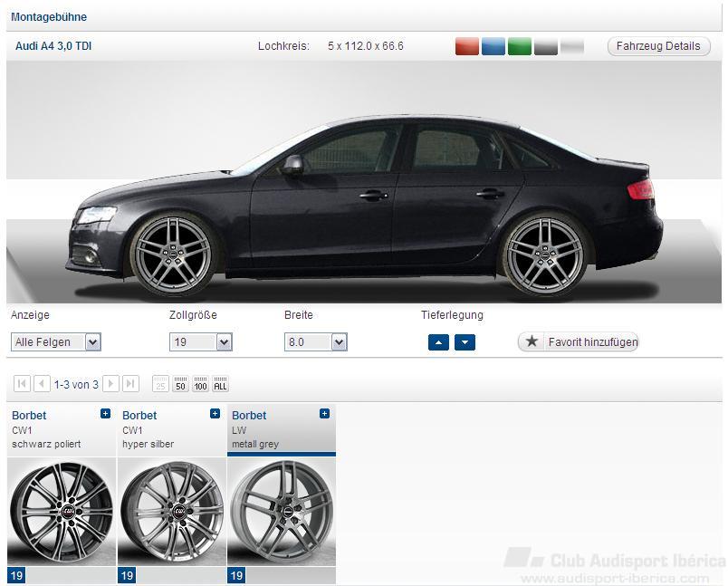Open the Zollgröße 19 dropdown
This screenshot has width=728, height=586.
201,342
